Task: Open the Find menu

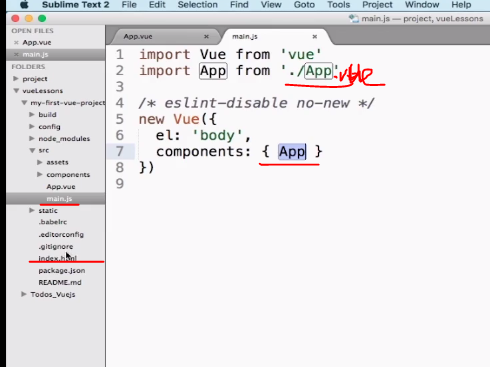Action: click(x=239, y=5)
